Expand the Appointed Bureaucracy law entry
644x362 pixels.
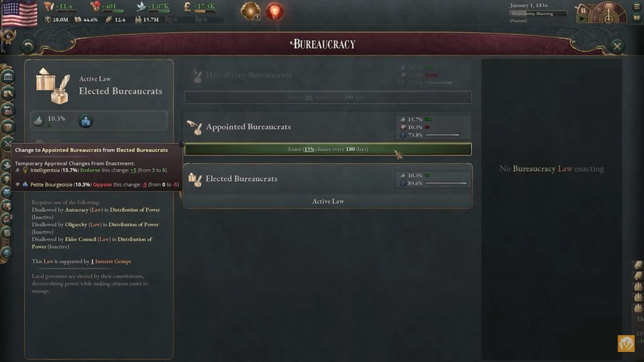click(x=327, y=126)
